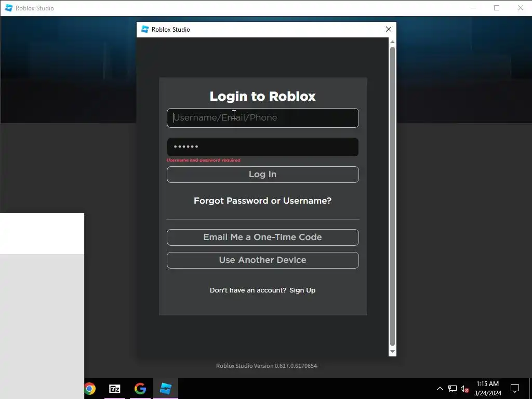
Task: Maximize the main Roblox Studio window
Action: click(497, 8)
